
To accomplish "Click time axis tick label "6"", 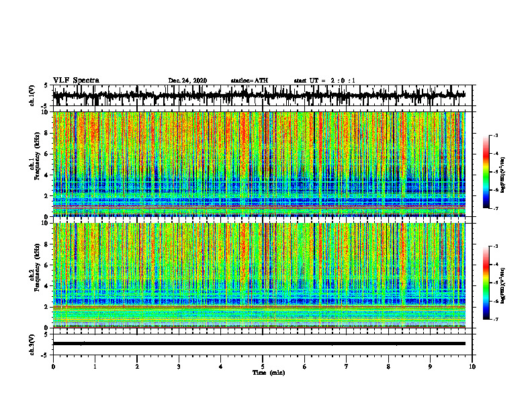I will [x=305, y=367].
